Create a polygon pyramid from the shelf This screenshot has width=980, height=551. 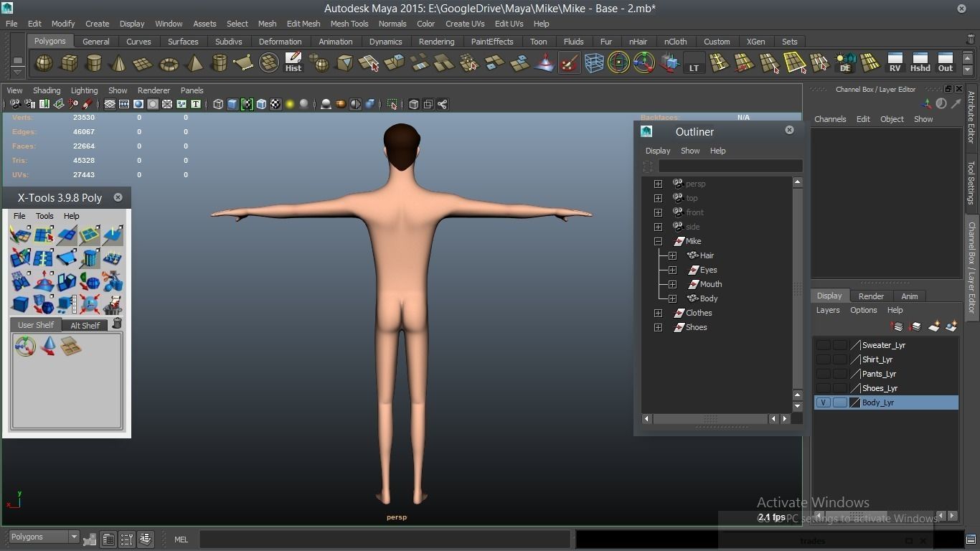(x=194, y=63)
